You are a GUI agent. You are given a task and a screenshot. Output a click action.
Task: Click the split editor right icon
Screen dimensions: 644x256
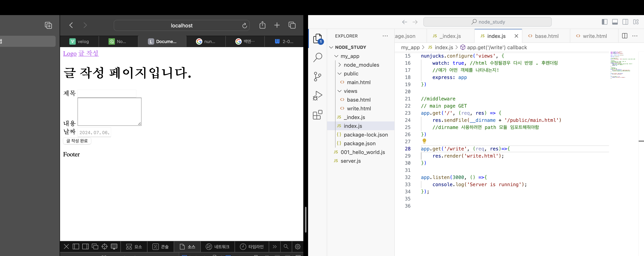pyautogui.click(x=625, y=36)
